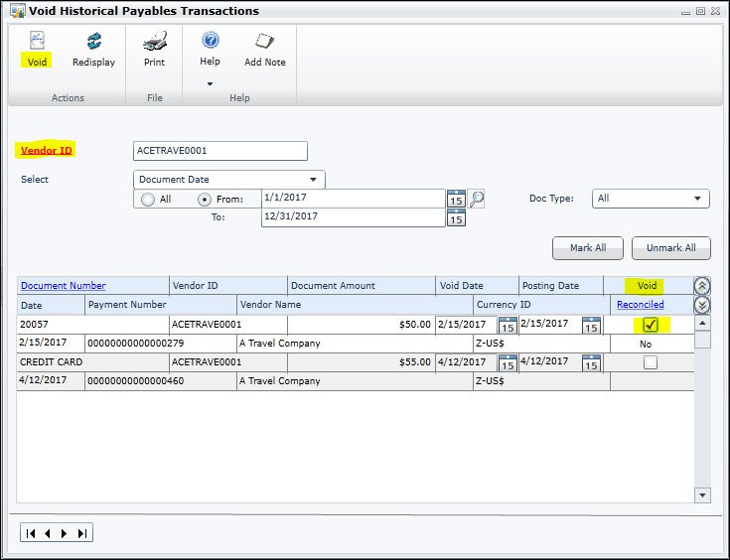
Task: Go to the first record arrow
Action: coord(31,533)
